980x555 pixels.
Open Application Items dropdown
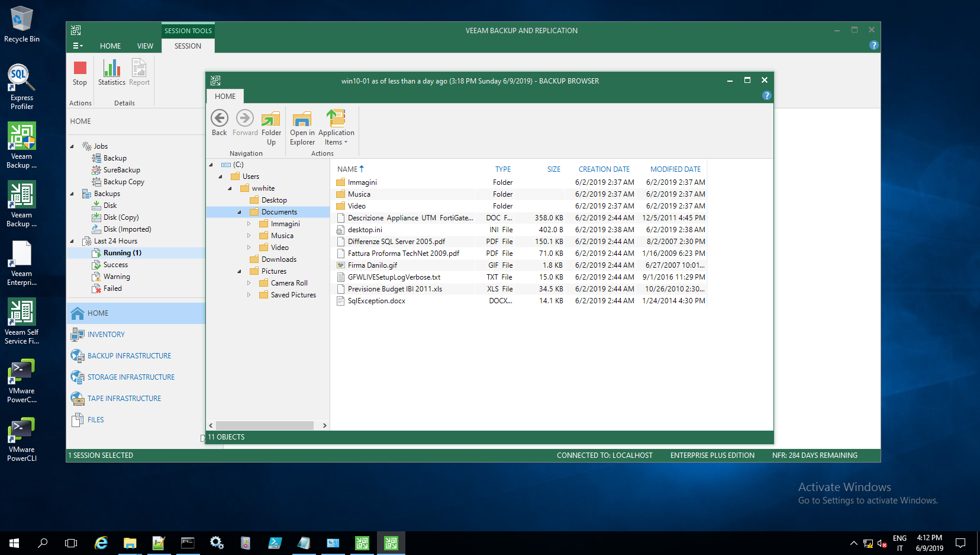[336, 127]
